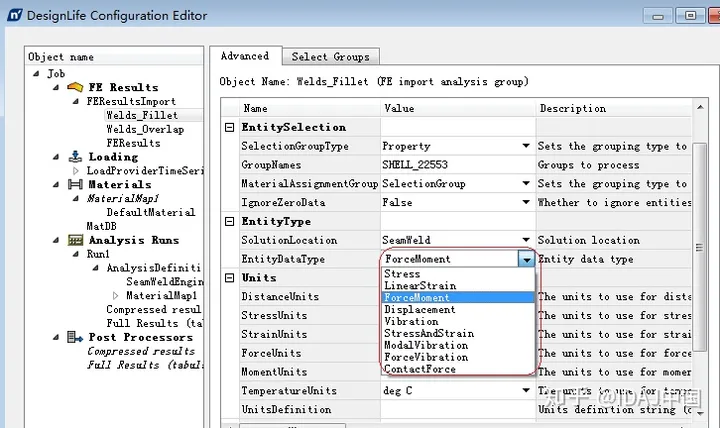Click the UnitsDefinition value field

coord(458,409)
